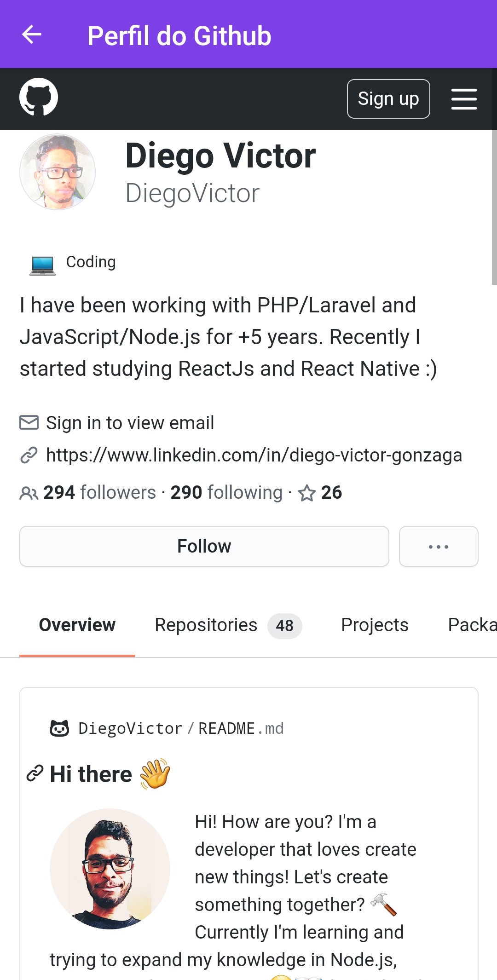Click the laptop Coding status emoji
Viewport: 497px width, 980px height.
[43, 265]
